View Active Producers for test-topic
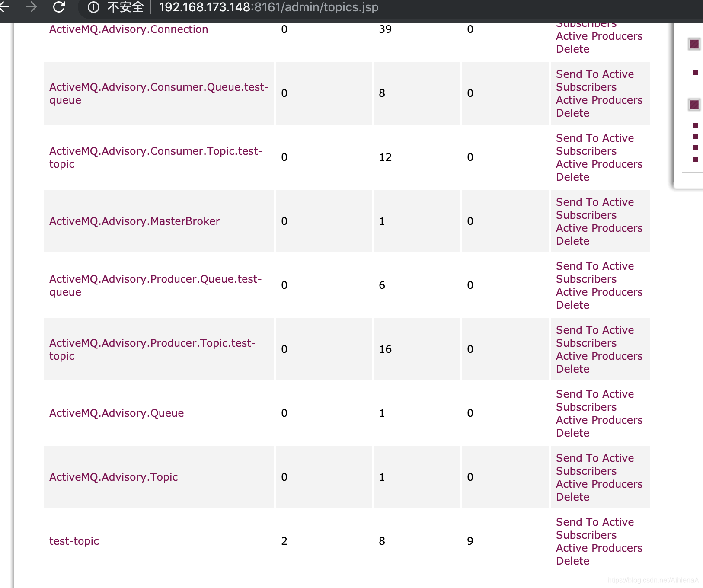 (x=599, y=548)
